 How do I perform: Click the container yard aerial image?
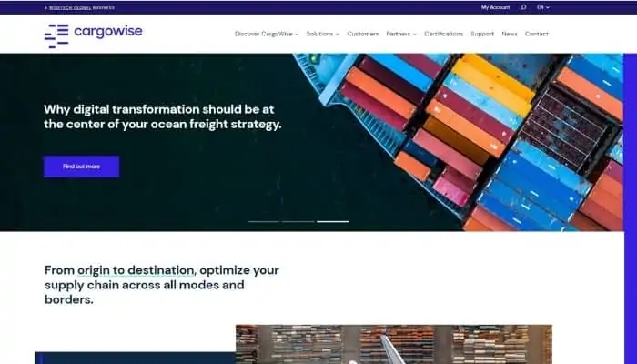point(394,344)
